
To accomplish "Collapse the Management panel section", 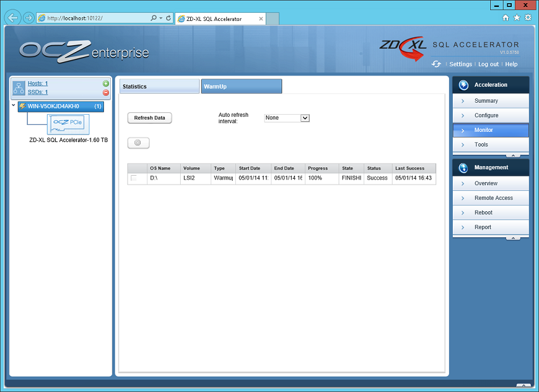I will 513,238.
